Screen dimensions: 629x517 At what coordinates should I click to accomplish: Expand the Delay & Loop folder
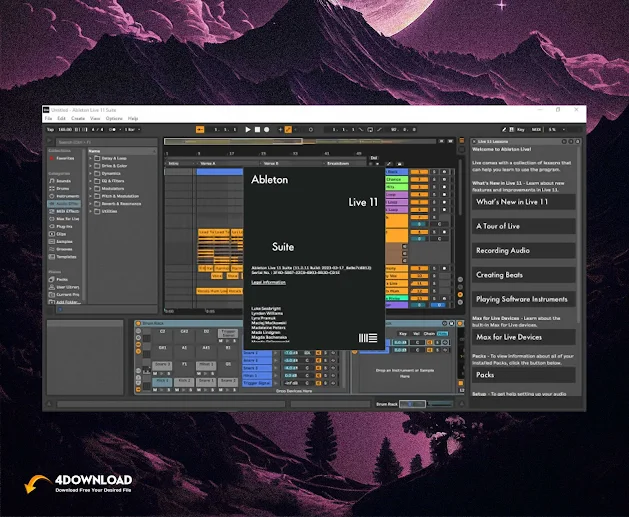point(91,158)
